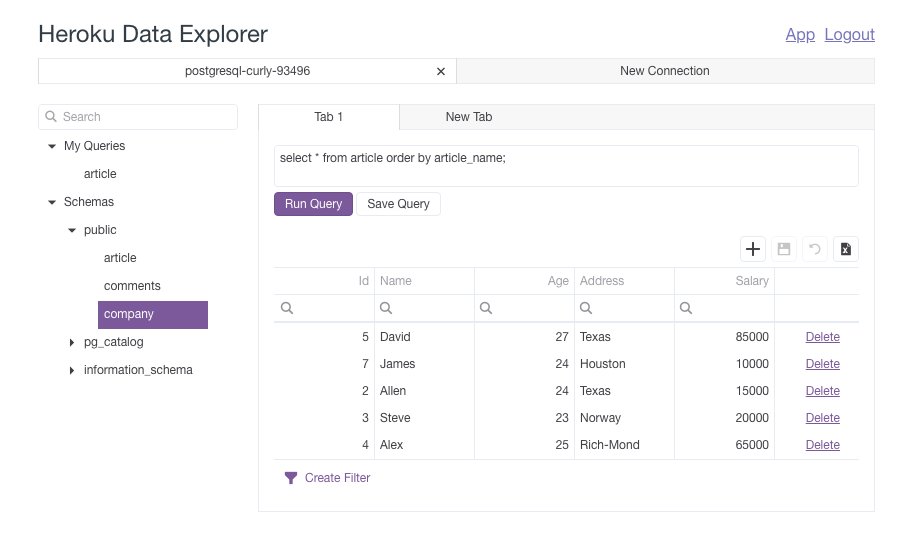The width and height of the screenshot is (913, 542).
Task: Open the New Connection tab
Action: click(665, 71)
